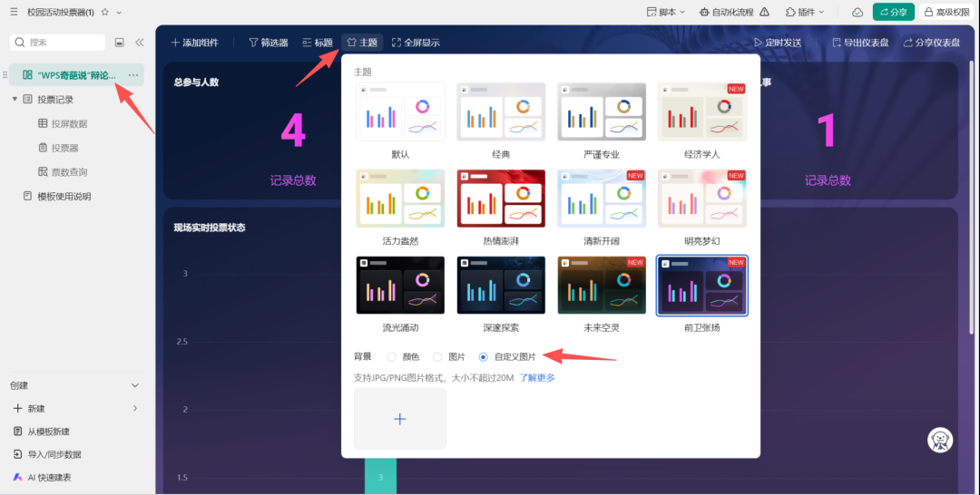Image resolution: width=980 pixels, height=495 pixels.
Task: Open the 插件 dropdown
Action: click(805, 12)
